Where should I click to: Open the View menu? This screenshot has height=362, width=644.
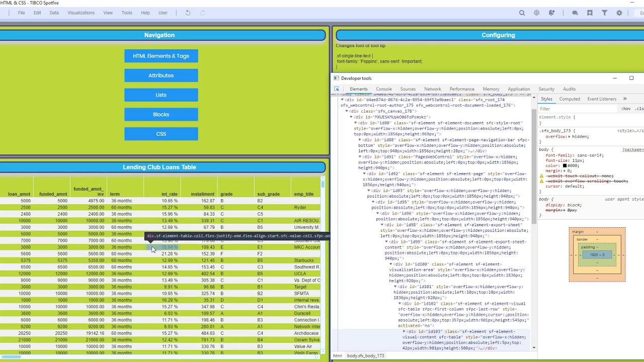pyautogui.click(x=108, y=13)
